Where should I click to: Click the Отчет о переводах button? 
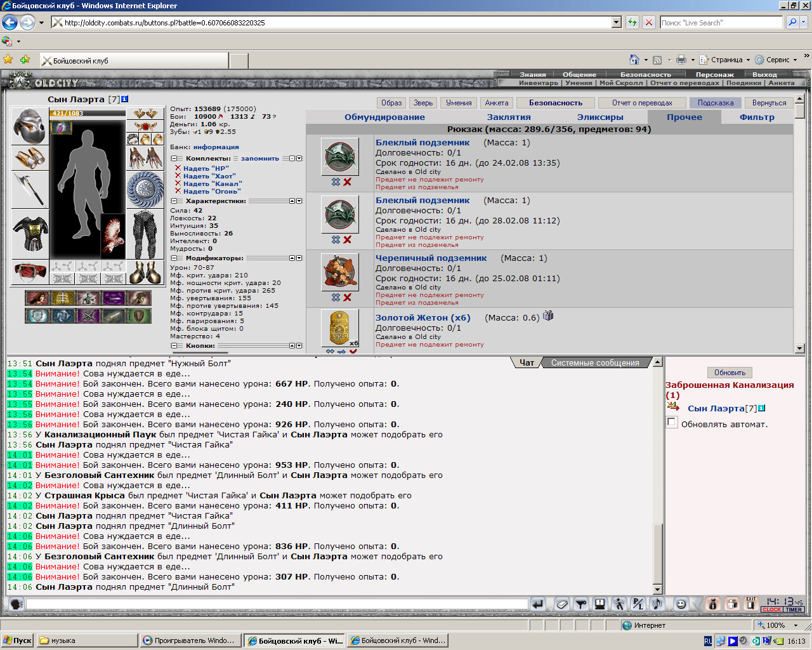(642, 103)
